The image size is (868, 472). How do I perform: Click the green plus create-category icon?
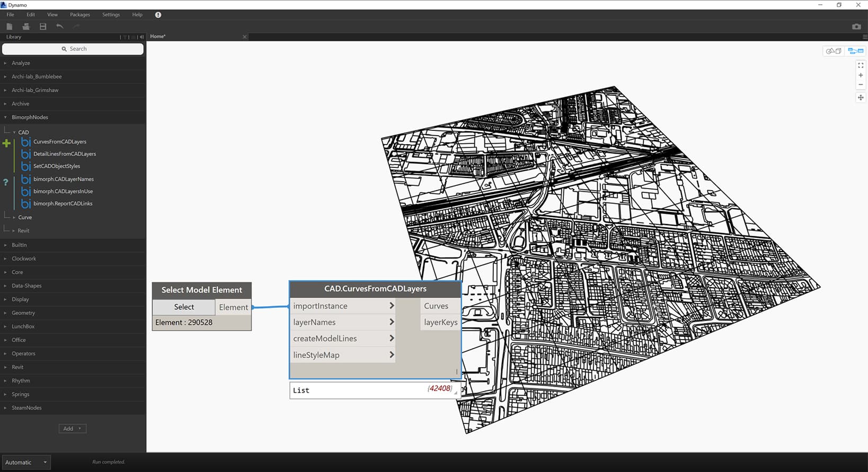pos(6,143)
